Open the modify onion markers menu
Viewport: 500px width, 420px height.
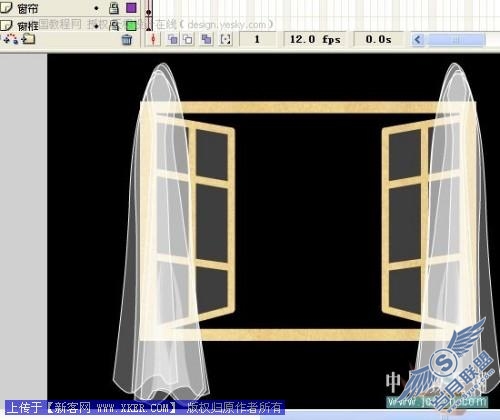click(226, 39)
